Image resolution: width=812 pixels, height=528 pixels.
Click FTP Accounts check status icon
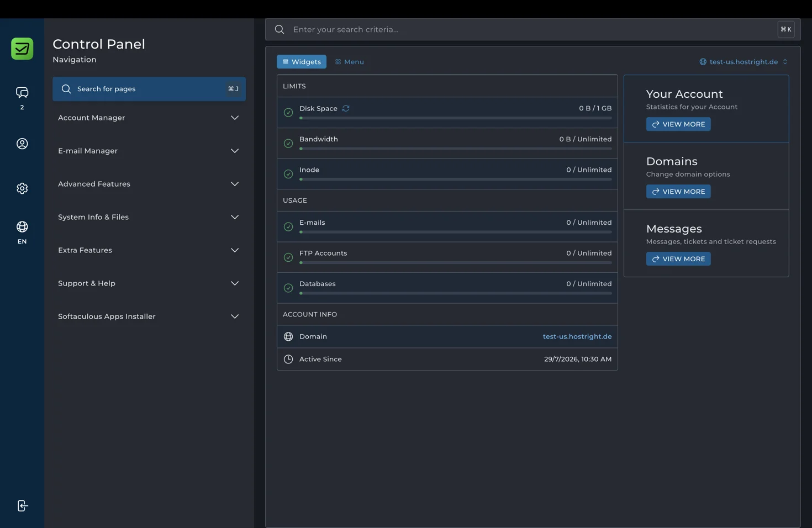coord(288,257)
